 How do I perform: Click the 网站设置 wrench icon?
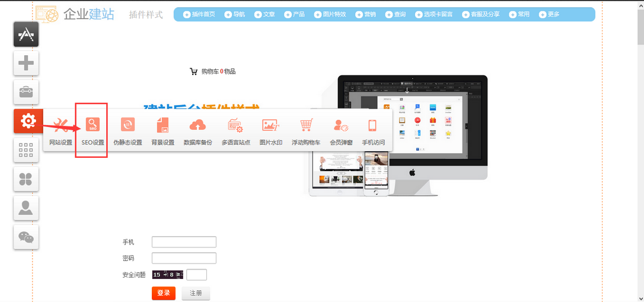(x=60, y=125)
